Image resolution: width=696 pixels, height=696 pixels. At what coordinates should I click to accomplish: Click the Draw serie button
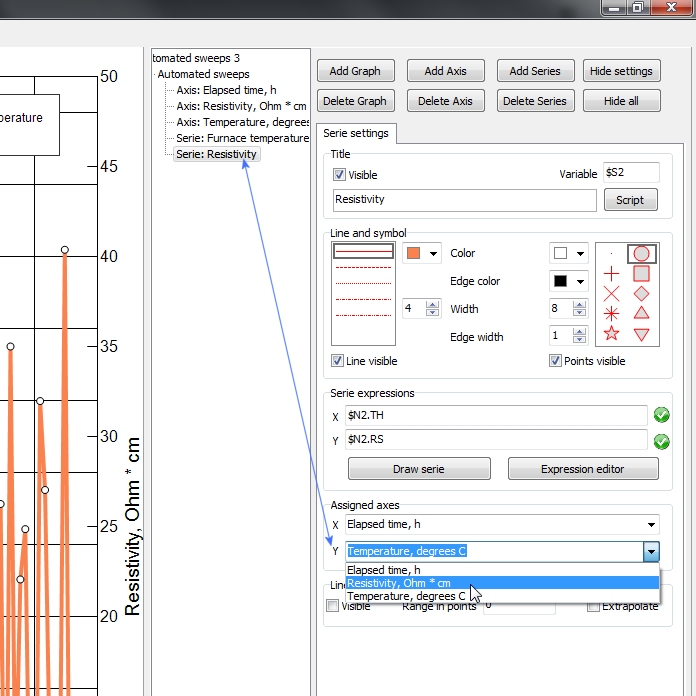point(419,469)
